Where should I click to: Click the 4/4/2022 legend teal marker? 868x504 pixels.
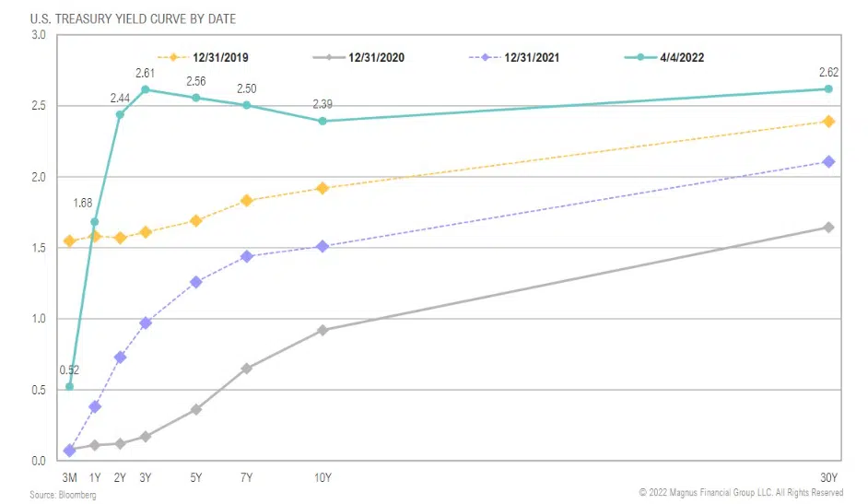[x=639, y=57]
